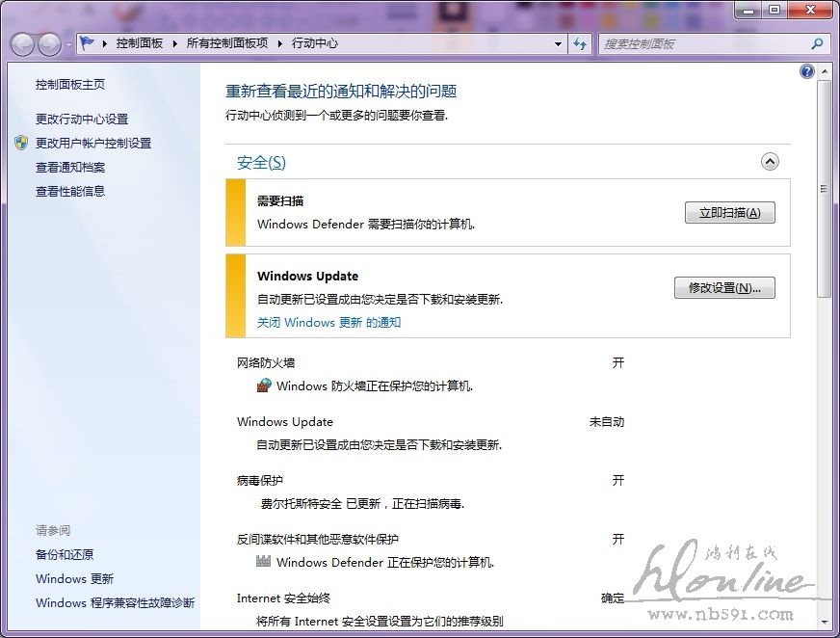Click the Forward navigation arrow button
The width and height of the screenshot is (840, 638).
49,44
